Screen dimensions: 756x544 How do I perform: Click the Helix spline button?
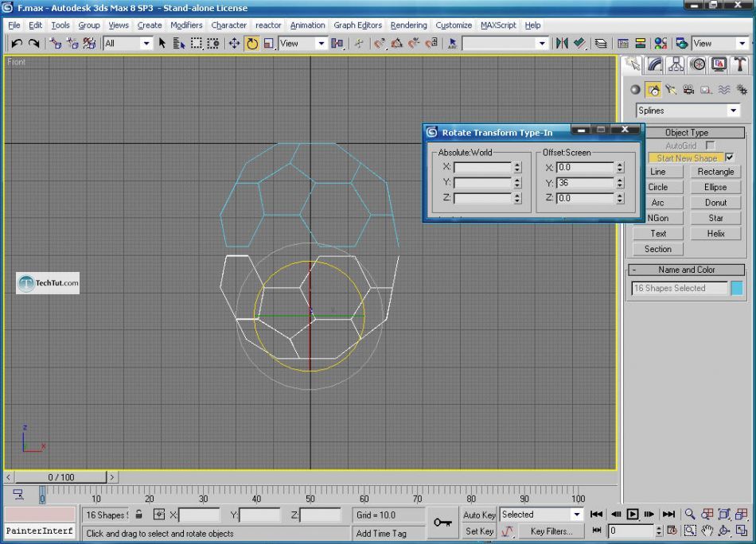(x=715, y=233)
